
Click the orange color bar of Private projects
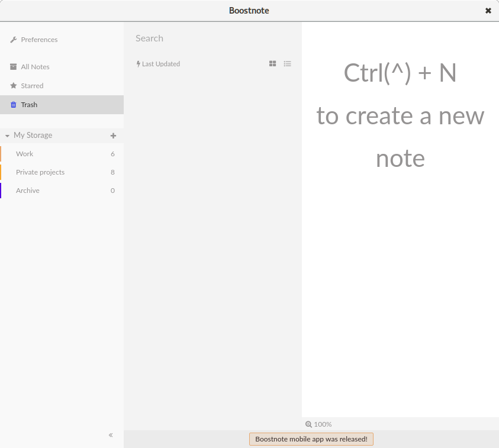pos(1,172)
